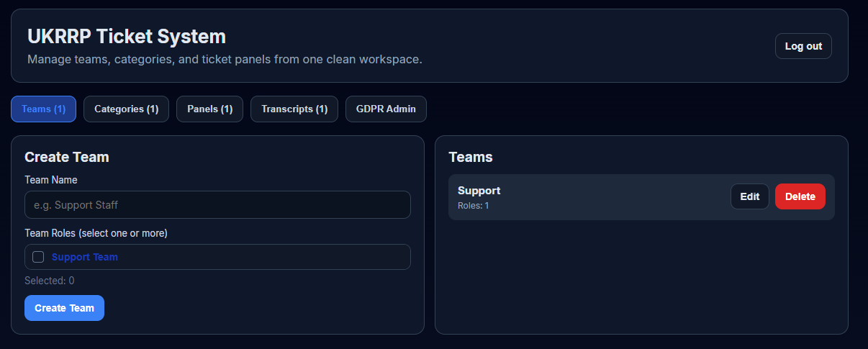Viewport: 868px width, 349px height.
Task: Delete the Support team
Action: pyautogui.click(x=800, y=196)
